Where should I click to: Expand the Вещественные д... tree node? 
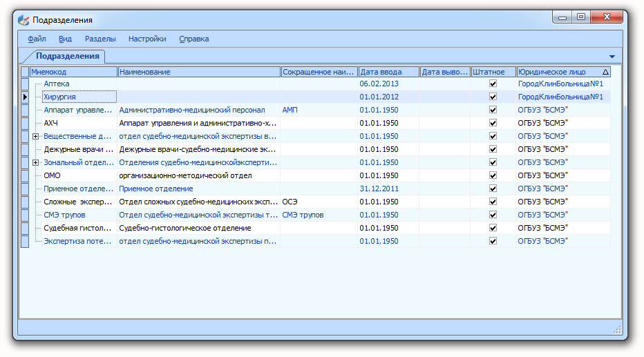tap(36, 136)
